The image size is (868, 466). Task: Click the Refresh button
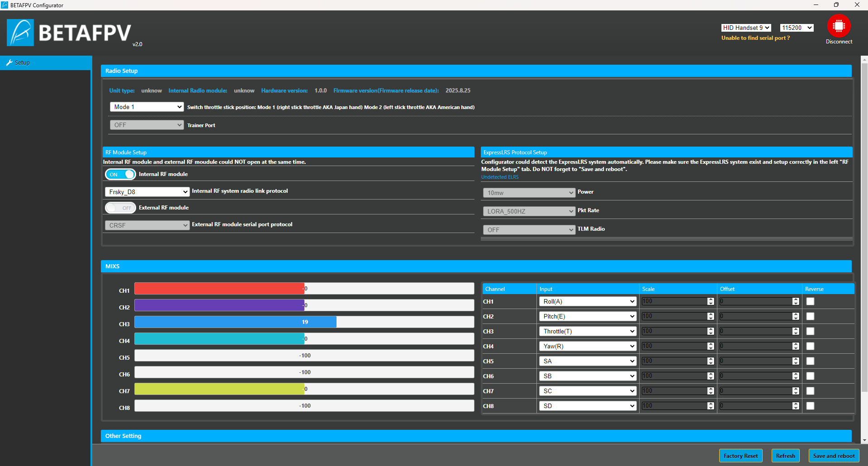(786, 456)
